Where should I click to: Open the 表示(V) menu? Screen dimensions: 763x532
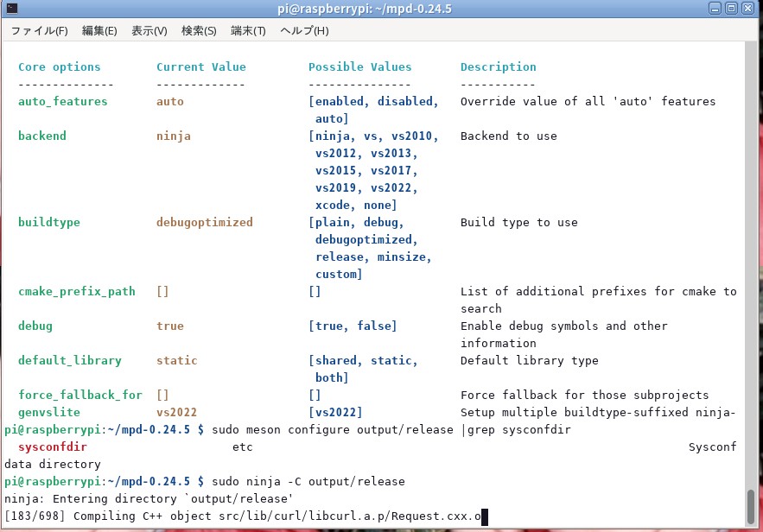tap(149, 31)
